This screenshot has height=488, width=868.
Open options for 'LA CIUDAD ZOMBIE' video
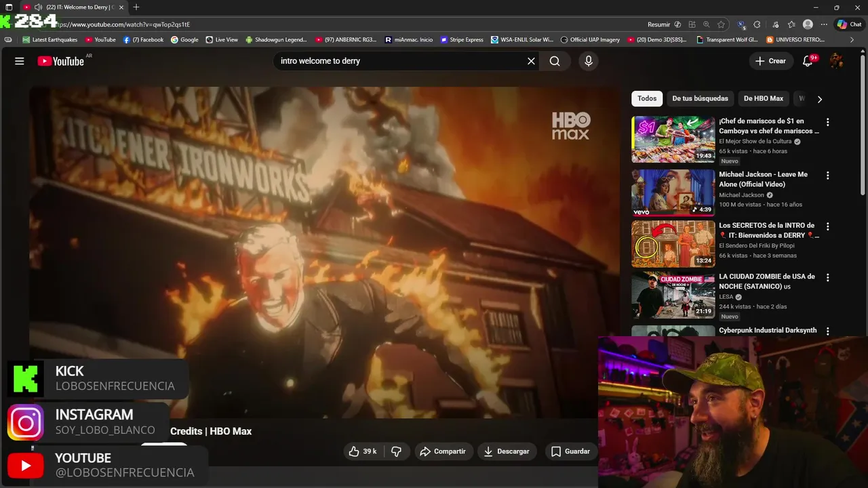[x=827, y=278]
